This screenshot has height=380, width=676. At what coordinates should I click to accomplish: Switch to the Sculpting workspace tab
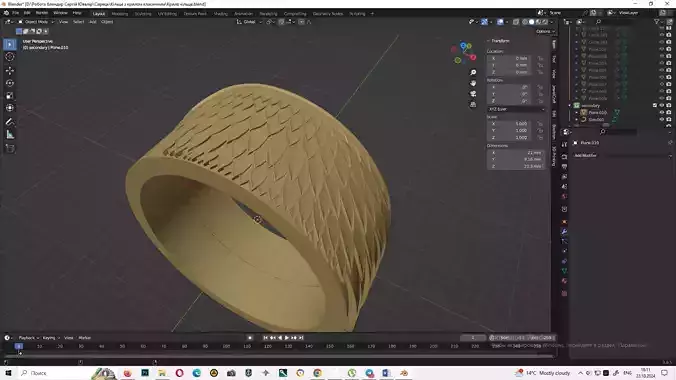click(x=143, y=14)
